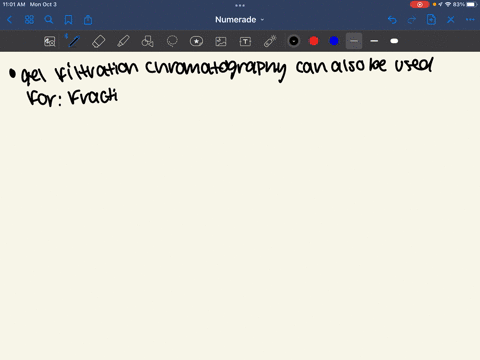This screenshot has width=480, height=360.
Task: Choose the black pen color
Action: coord(294,41)
